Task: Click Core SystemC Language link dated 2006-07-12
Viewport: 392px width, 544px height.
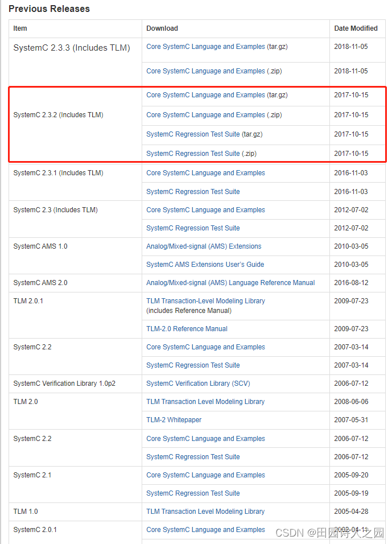Action: click(205, 439)
